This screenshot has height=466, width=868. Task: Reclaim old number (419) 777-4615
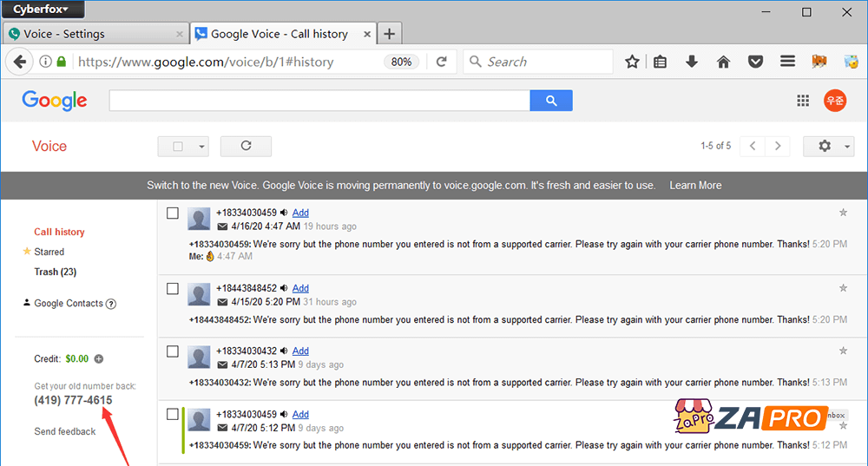[73, 400]
